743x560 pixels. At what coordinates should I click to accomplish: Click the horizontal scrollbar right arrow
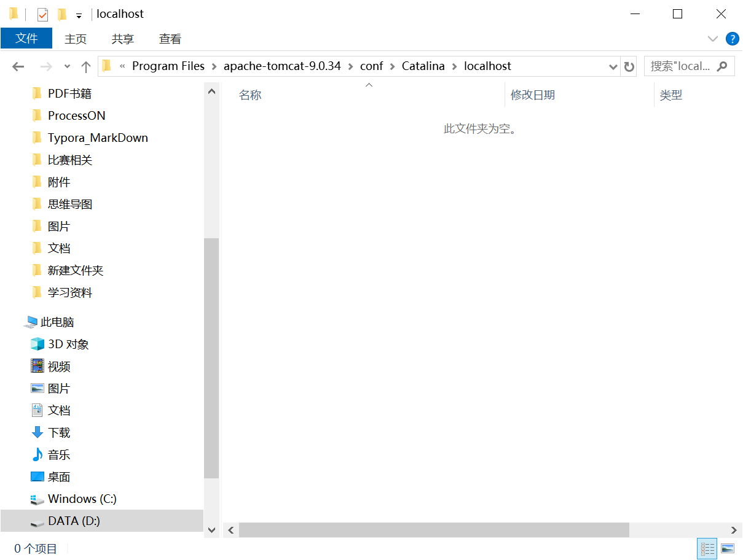coord(734,529)
